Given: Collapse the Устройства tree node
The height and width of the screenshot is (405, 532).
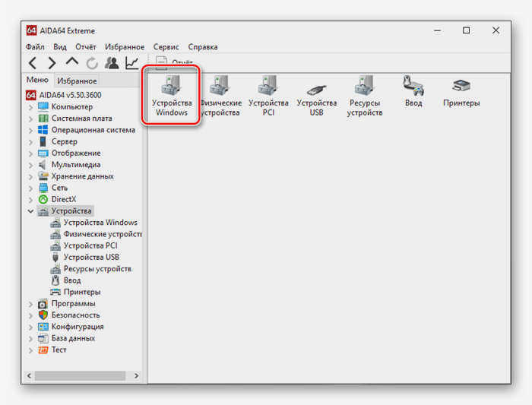Looking at the screenshot, I should 30,211.
